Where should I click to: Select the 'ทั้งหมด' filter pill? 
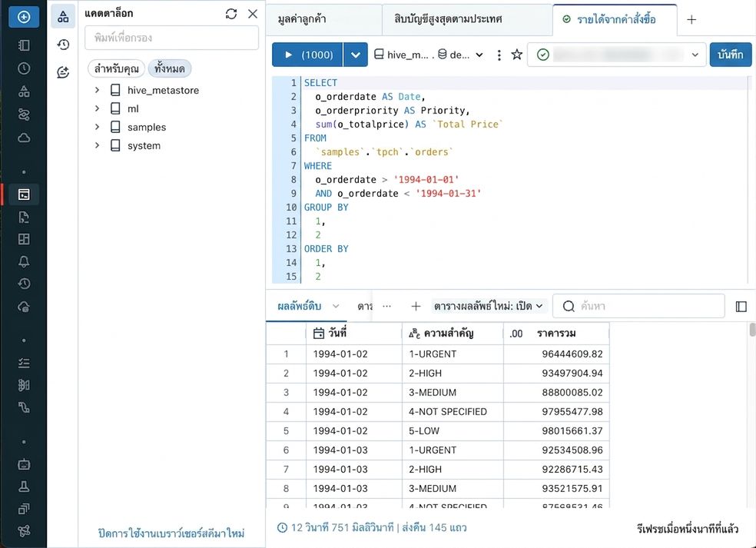(x=169, y=68)
